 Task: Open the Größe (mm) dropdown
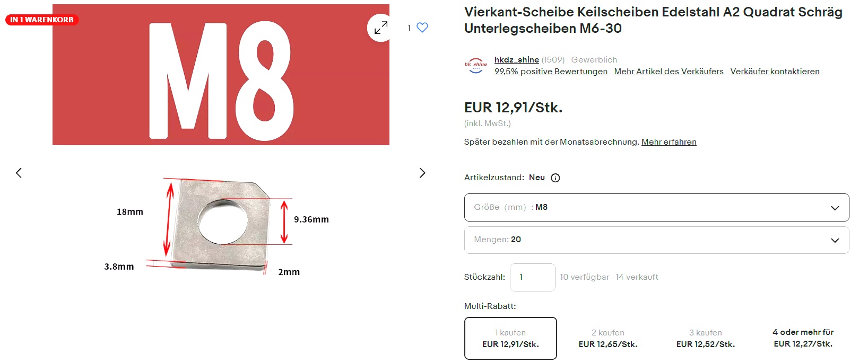pyautogui.click(x=656, y=207)
